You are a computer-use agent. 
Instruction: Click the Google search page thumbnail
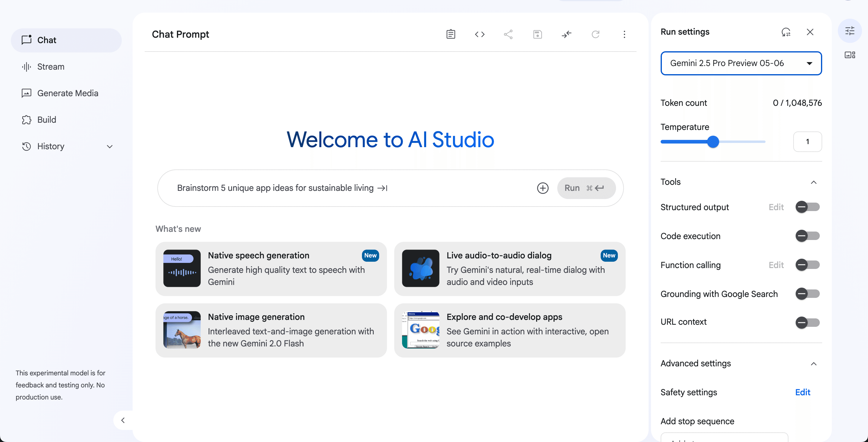click(420, 330)
